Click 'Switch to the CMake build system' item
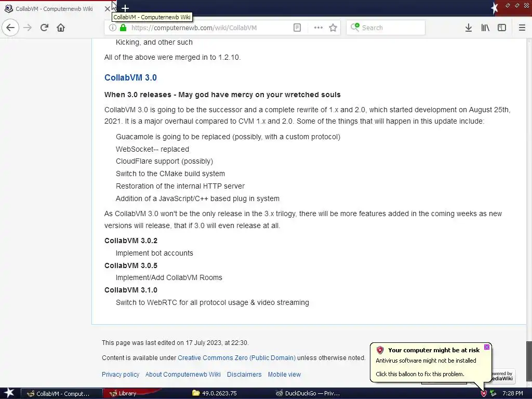This screenshot has width=532, height=399. [170, 174]
